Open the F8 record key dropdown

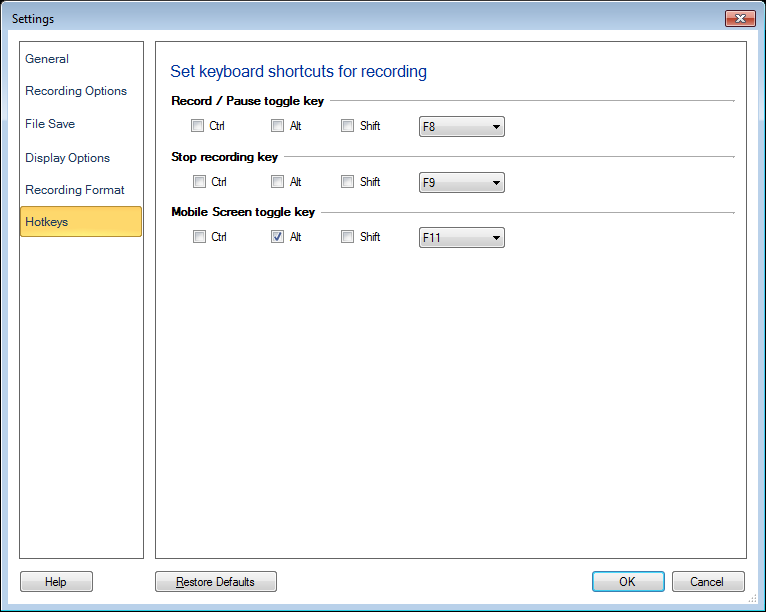(x=461, y=127)
